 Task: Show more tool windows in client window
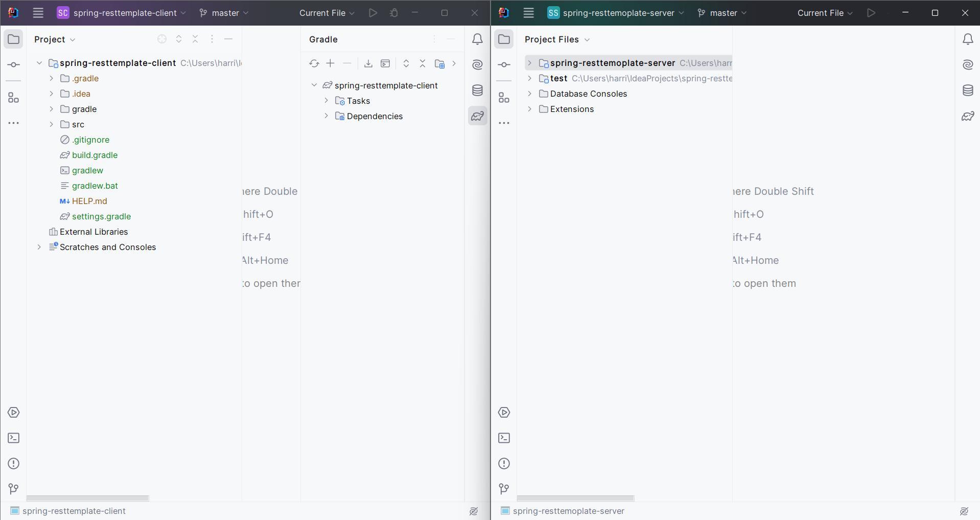[14, 123]
